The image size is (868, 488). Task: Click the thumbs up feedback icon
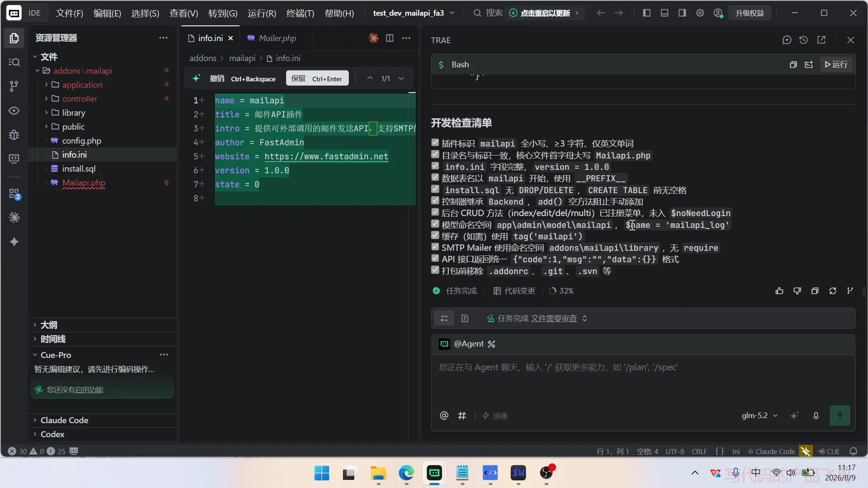tap(779, 291)
